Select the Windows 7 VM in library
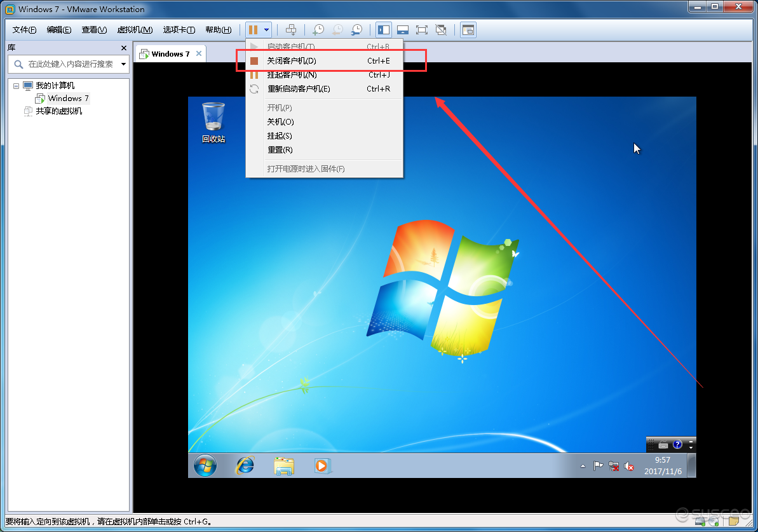Viewport: 758px width, 532px height. click(68, 98)
